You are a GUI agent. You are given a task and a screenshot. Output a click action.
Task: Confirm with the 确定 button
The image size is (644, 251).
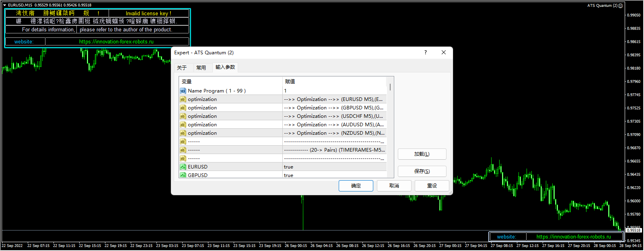tap(356, 186)
